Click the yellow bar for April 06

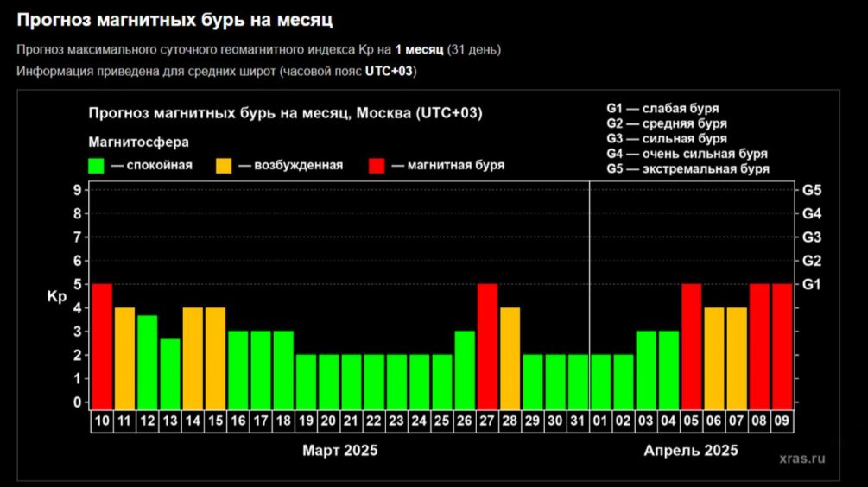coord(714,356)
